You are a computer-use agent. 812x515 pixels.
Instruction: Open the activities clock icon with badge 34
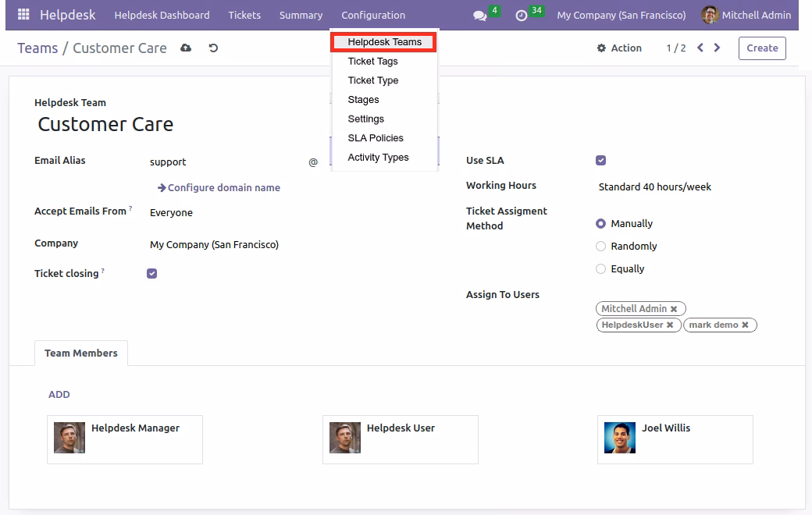(522, 16)
